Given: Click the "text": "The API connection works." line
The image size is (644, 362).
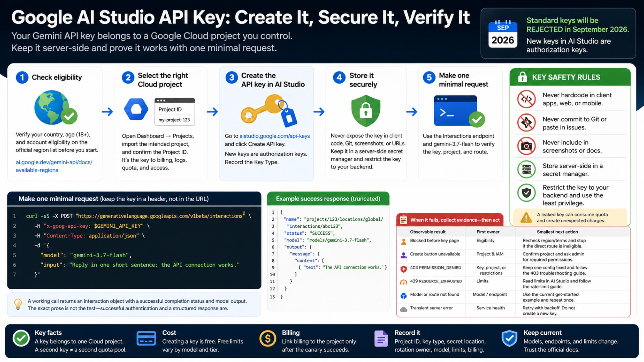Looking at the screenshot, I should click(343, 267).
